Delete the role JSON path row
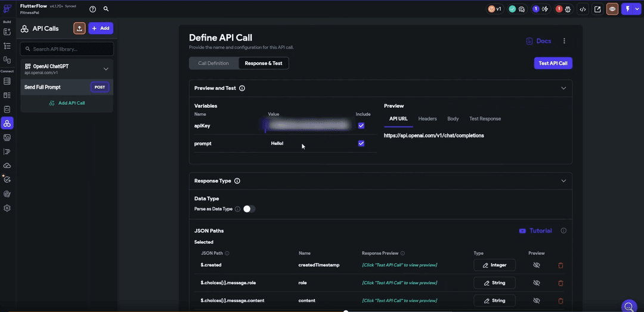This screenshot has width=644, height=312. [561, 283]
